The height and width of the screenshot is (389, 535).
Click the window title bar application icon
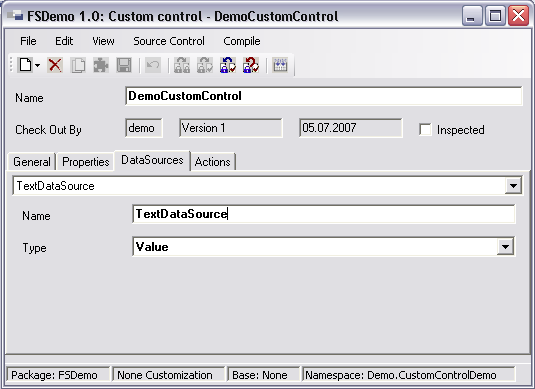[15, 16]
